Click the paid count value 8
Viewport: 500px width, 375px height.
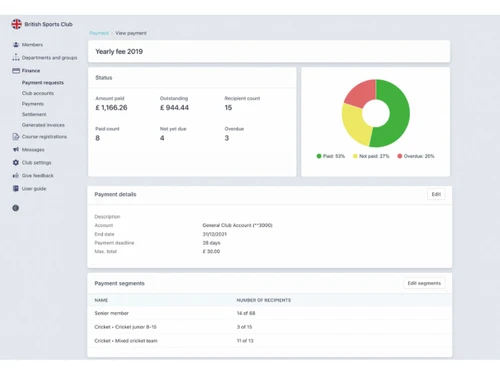(97, 138)
